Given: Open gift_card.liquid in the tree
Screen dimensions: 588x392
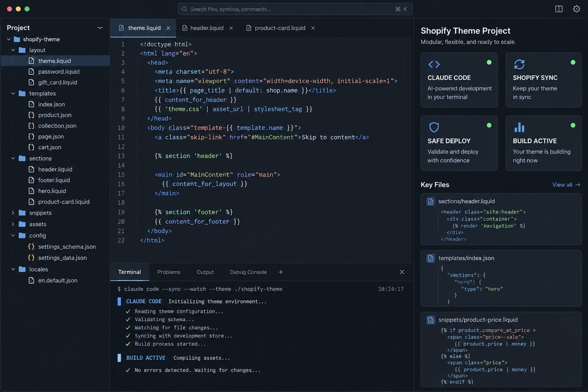Looking at the screenshot, I should click(x=56, y=82).
